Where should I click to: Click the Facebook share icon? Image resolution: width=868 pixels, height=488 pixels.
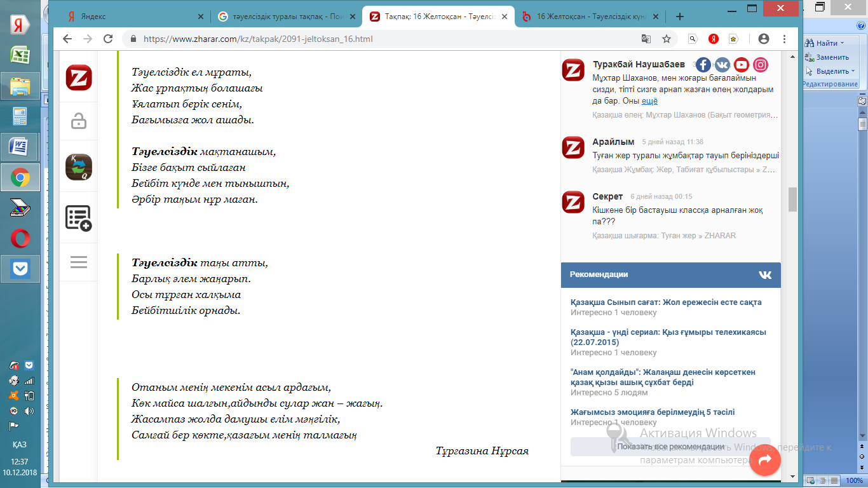(703, 64)
